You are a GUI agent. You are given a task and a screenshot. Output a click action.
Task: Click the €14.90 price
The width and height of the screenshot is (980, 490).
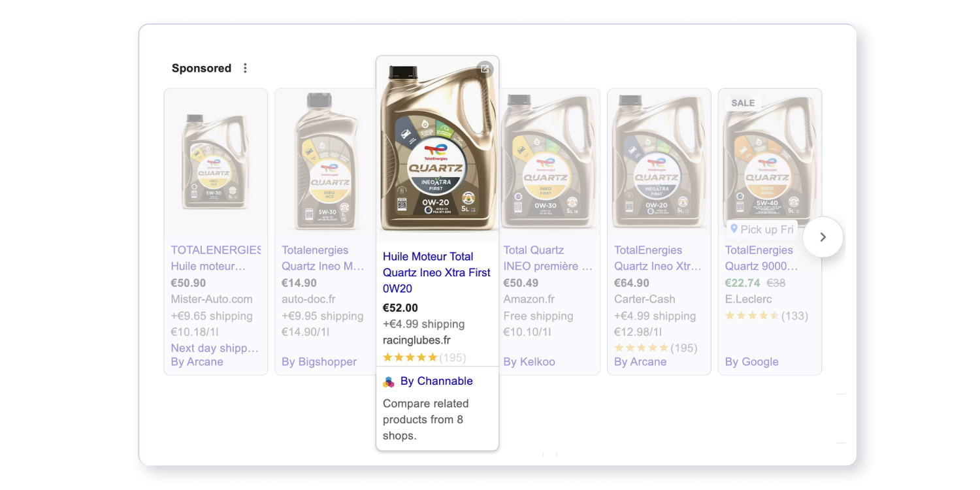pyautogui.click(x=299, y=283)
